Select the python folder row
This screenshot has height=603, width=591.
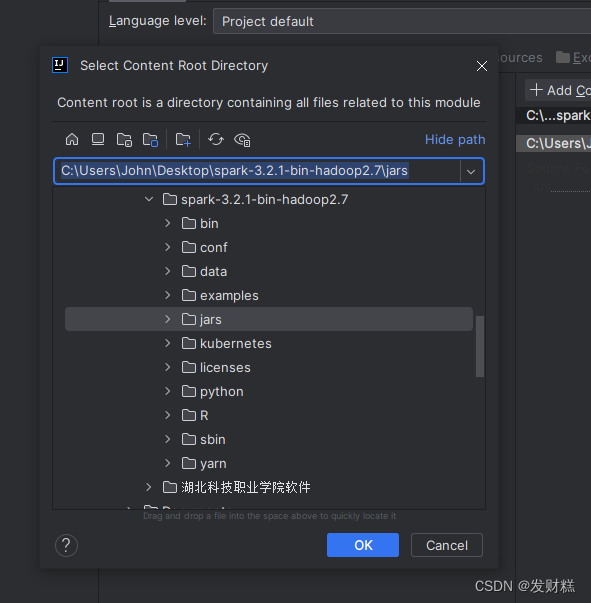pyautogui.click(x=269, y=391)
